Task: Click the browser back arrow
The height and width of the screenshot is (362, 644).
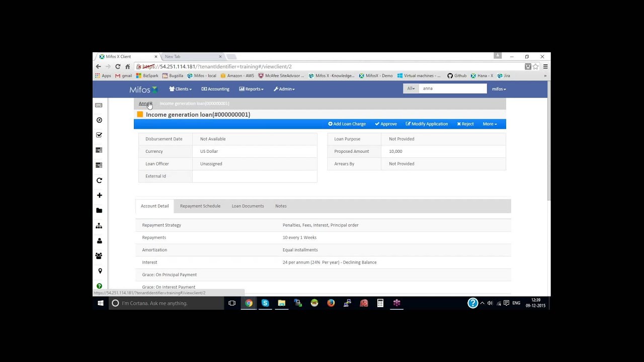Action: [98, 66]
